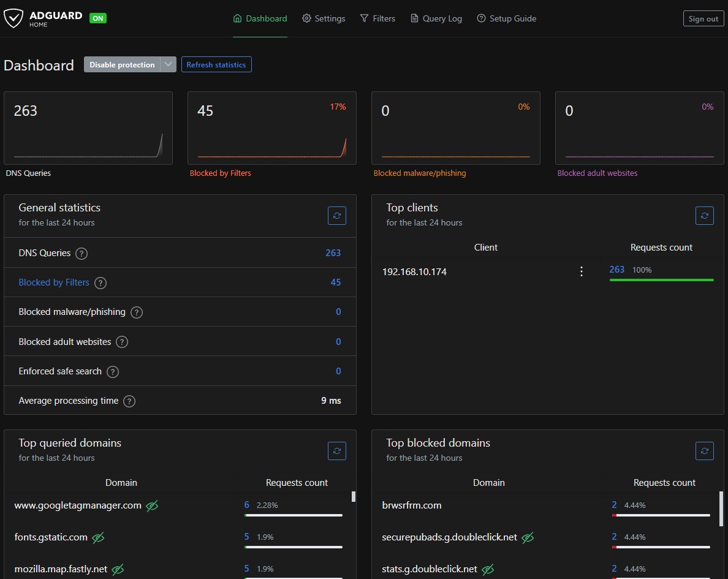Refresh the Top blocked domains panel
728x579 pixels.
point(704,451)
